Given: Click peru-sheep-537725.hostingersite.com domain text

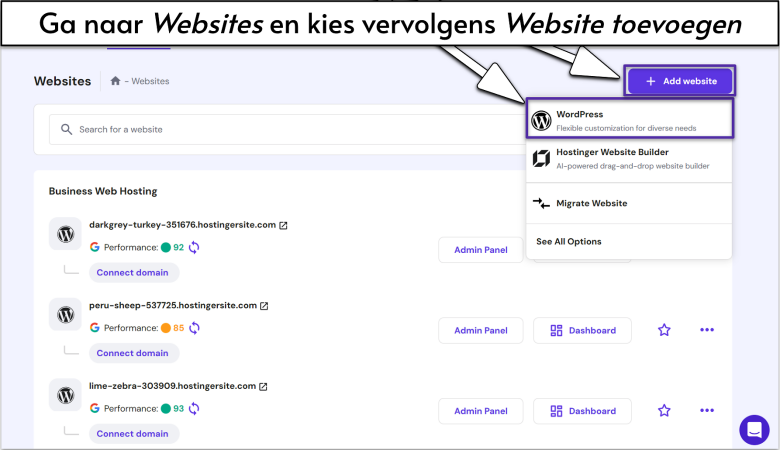Looking at the screenshot, I should [173, 305].
